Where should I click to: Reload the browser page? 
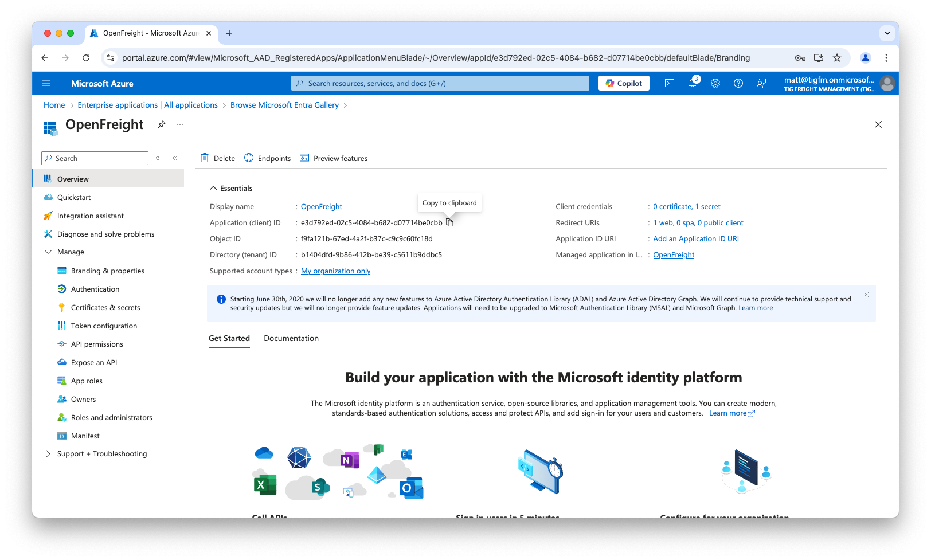pyautogui.click(x=86, y=58)
